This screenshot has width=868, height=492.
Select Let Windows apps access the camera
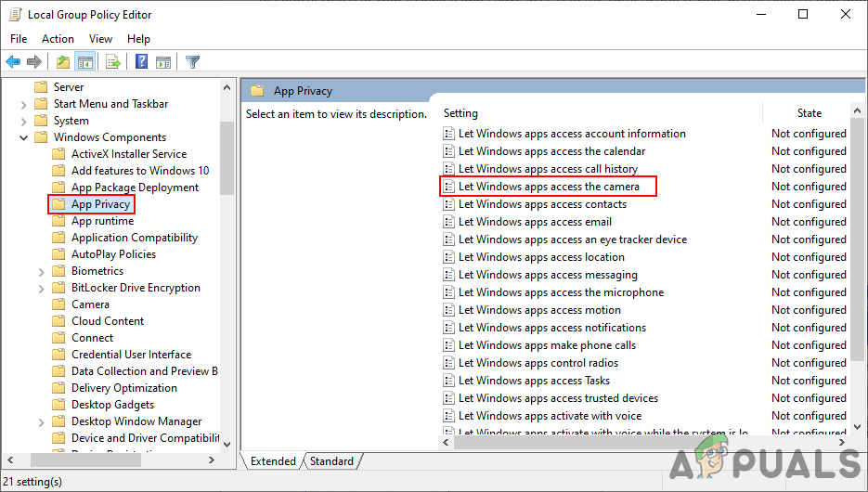549,187
